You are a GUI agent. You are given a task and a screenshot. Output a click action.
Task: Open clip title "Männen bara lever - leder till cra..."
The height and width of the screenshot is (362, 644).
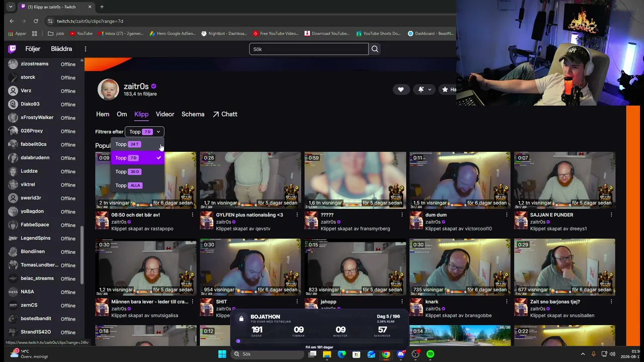(x=149, y=302)
